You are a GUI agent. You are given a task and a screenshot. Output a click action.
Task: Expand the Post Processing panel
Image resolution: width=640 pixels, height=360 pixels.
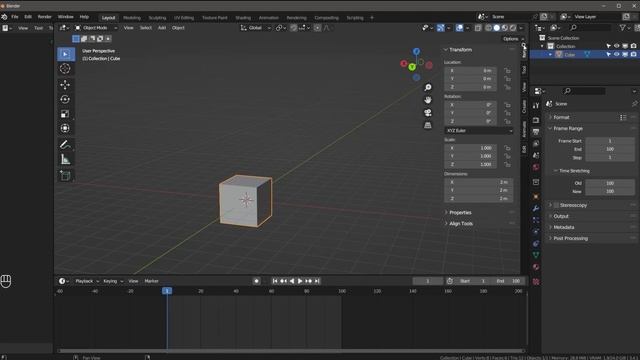click(571, 238)
